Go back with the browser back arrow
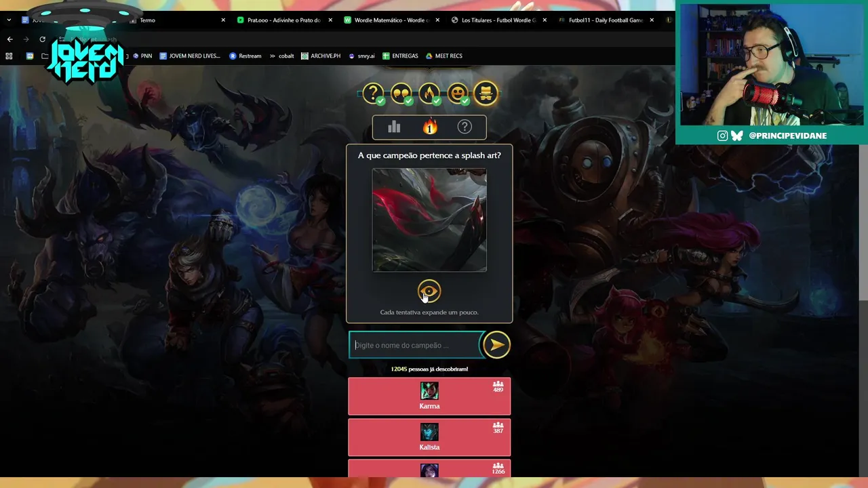Image resolution: width=868 pixels, height=488 pixels. 9,39
